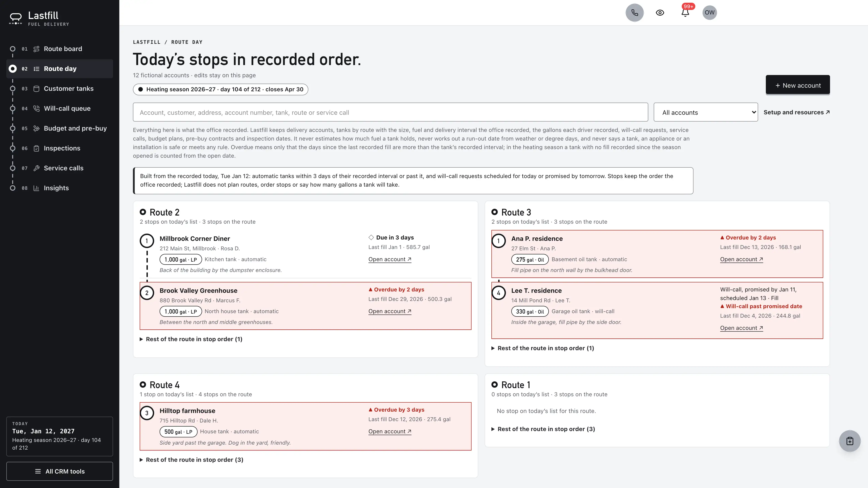This screenshot has height=488, width=868.
Task: Click stop number 2 circle for Brook Valley Greenhouse
Action: 146,293
